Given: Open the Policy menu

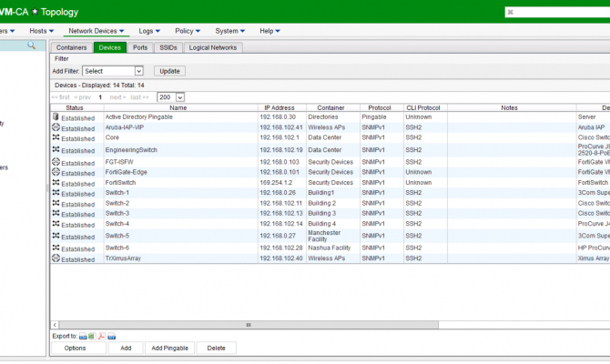Looking at the screenshot, I should tap(187, 31).
